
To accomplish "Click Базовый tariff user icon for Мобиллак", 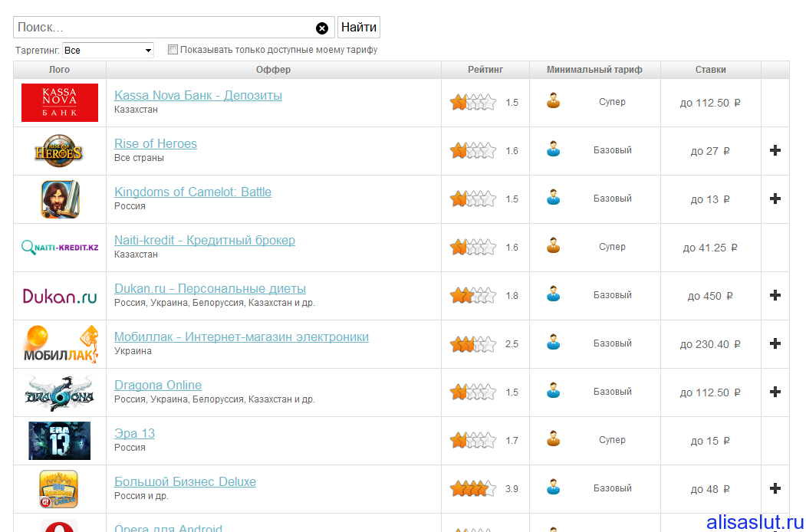I will (554, 343).
